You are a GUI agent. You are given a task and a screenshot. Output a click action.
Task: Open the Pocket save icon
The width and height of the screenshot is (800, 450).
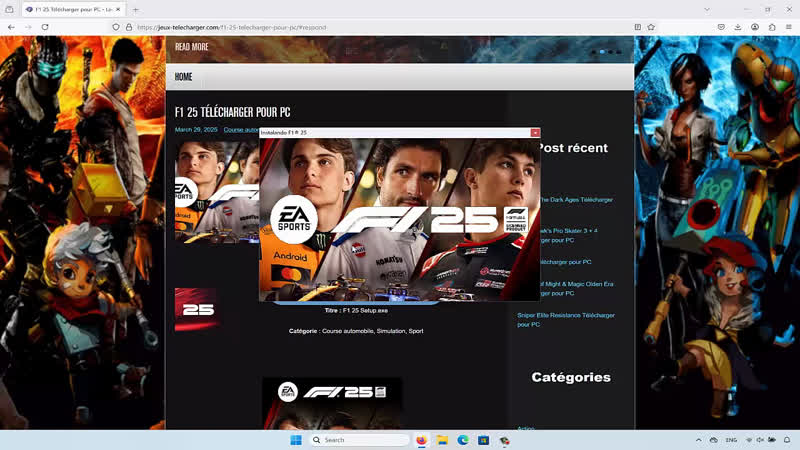(721, 27)
